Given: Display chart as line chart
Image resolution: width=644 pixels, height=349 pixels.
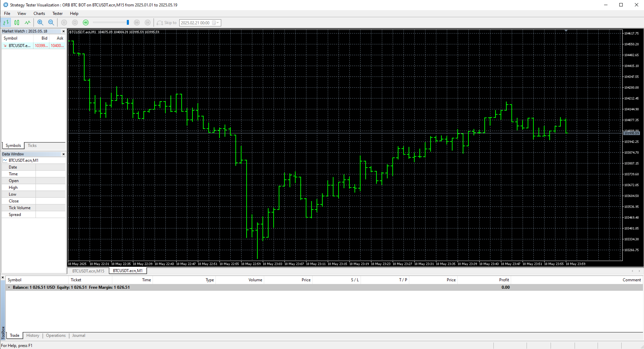Looking at the screenshot, I should pos(27,22).
